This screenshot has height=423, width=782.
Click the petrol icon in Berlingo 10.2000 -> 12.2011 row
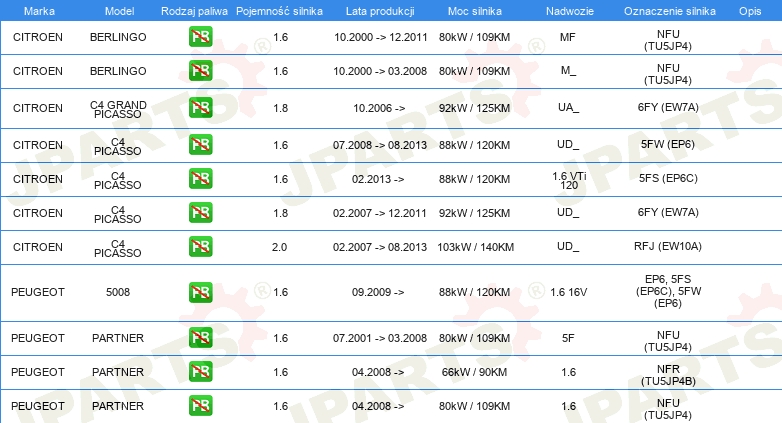click(200, 36)
